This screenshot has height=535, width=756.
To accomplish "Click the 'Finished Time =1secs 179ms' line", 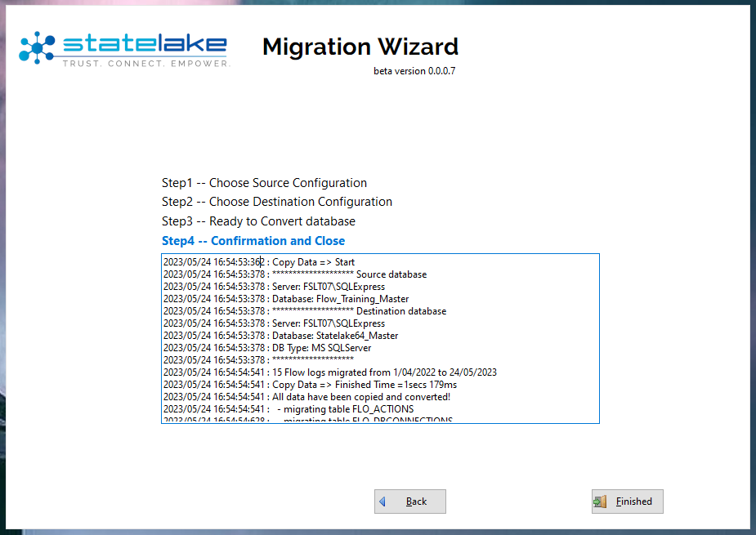I will click(310, 385).
